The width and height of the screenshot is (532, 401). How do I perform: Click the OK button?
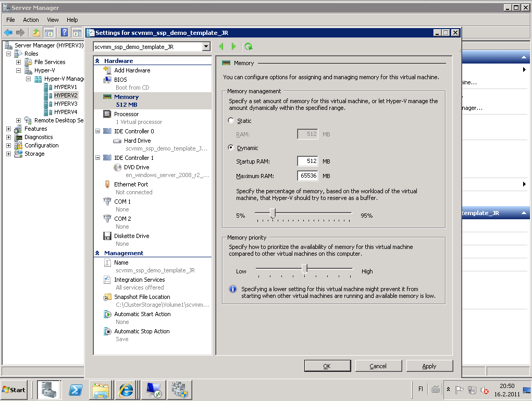(327, 366)
